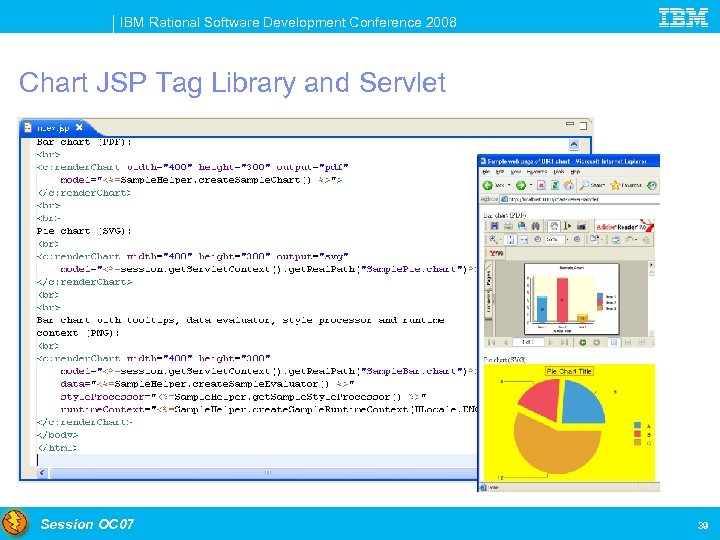The height and width of the screenshot is (540, 720).
Task: Go to last page in Reader
Action: pyautogui.click(x=564, y=342)
